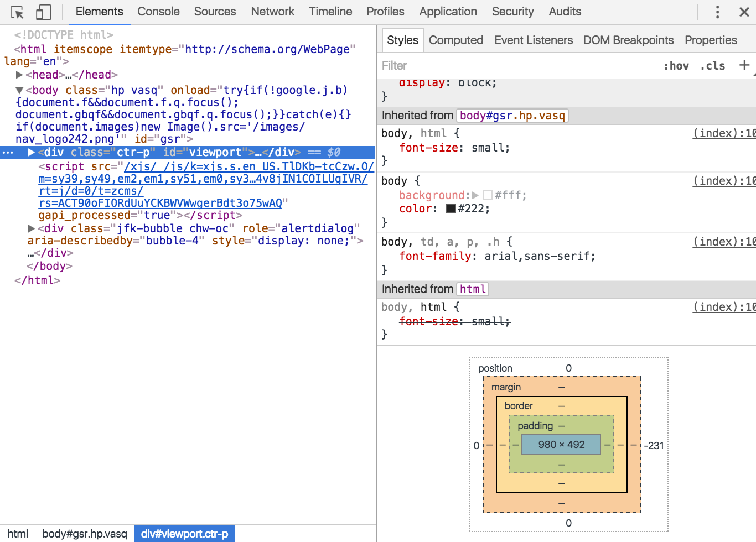
Task: Open the Network tab
Action: tap(272, 12)
